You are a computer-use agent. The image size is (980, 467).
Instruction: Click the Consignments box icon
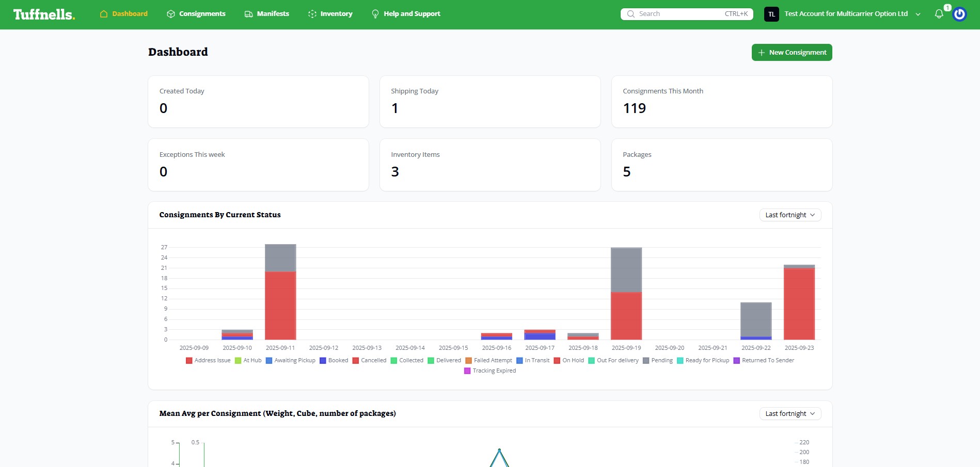point(171,14)
